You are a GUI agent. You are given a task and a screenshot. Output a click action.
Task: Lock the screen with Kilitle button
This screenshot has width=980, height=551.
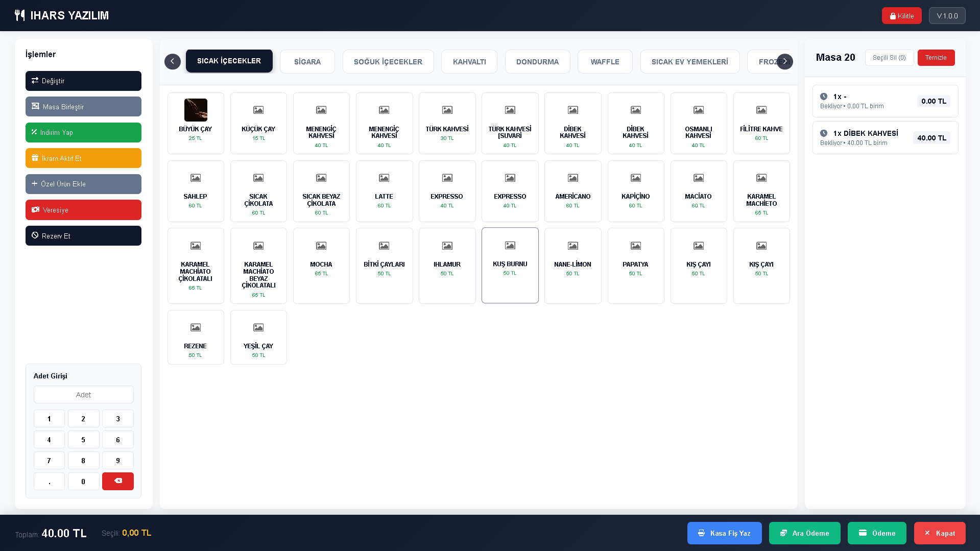901,16
